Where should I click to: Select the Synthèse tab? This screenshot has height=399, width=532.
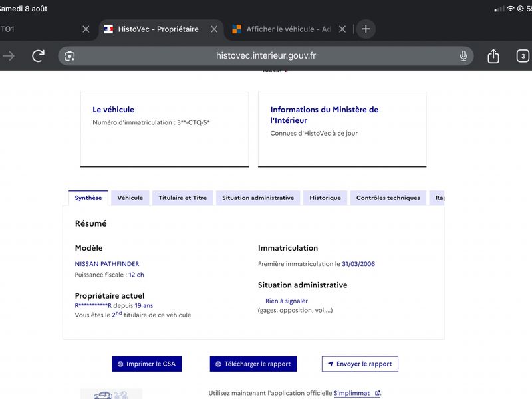(88, 198)
